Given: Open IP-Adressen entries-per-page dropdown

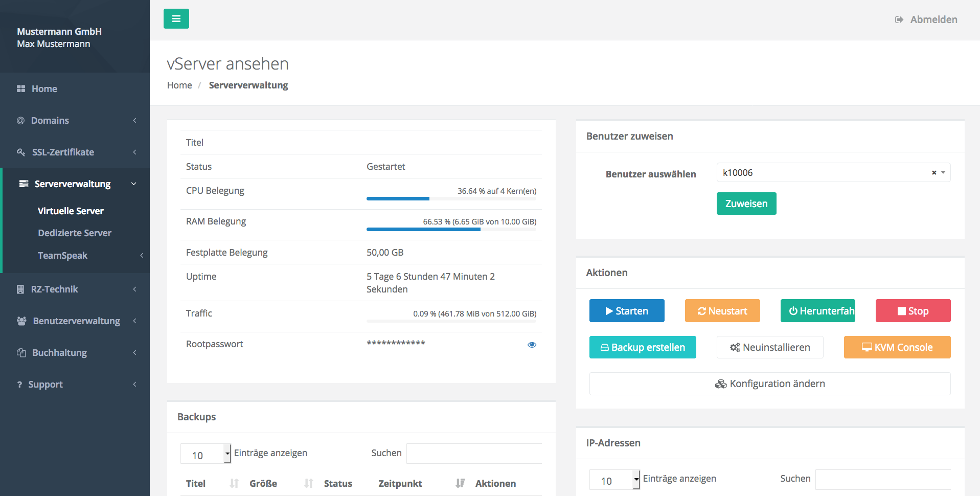Looking at the screenshot, I should pyautogui.click(x=614, y=479).
